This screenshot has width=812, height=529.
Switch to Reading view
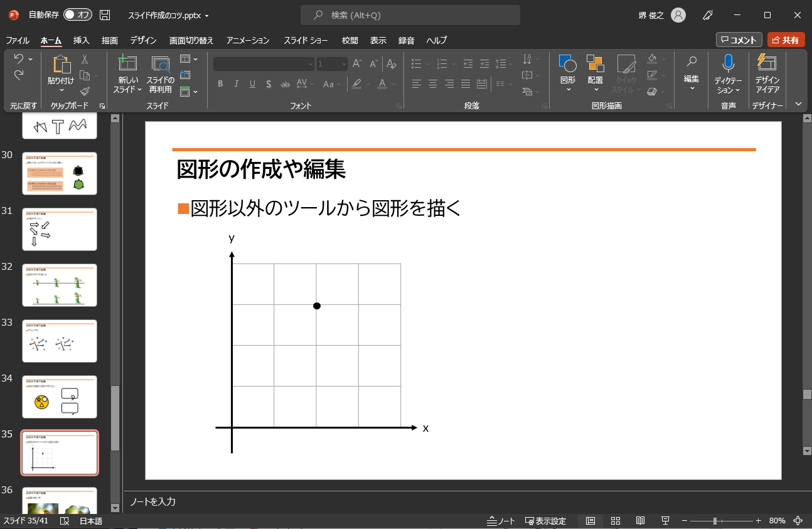[x=640, y=521]
